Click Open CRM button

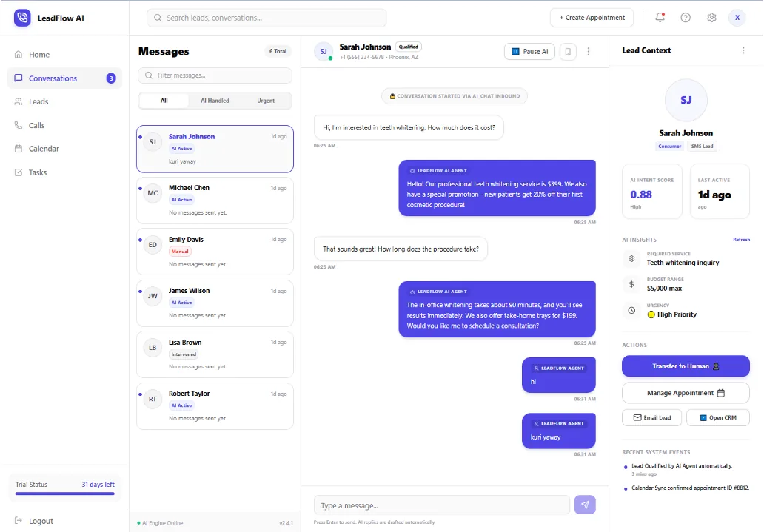717,417
